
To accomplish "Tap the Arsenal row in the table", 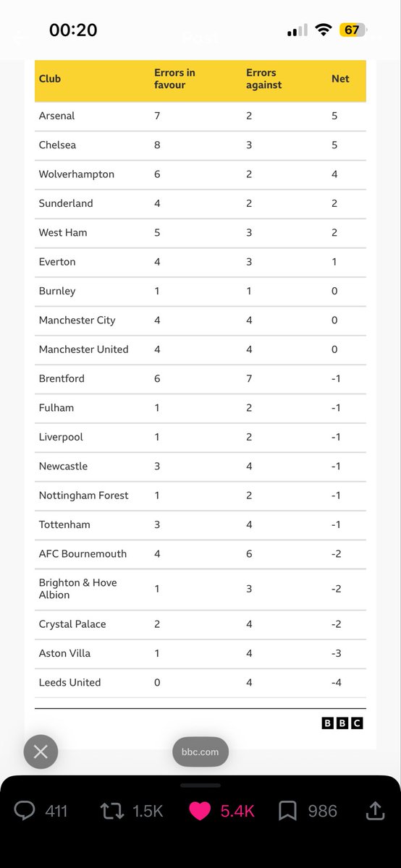I will 200,116.
